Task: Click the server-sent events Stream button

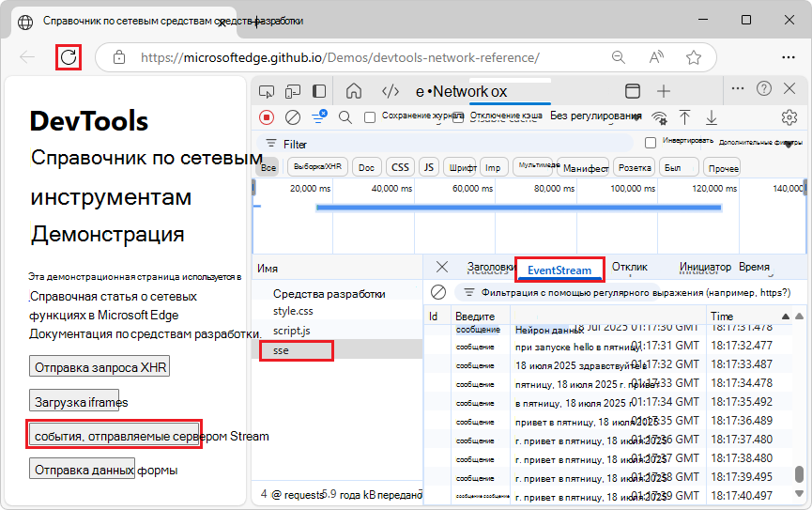Action: point(115,435)
